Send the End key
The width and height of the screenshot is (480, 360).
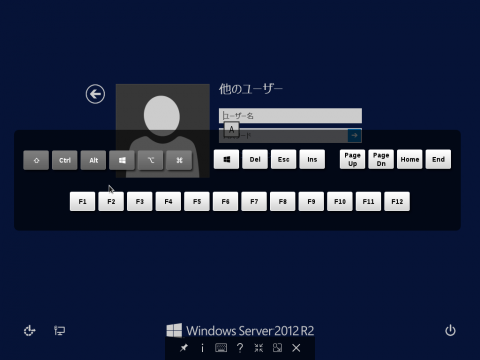438,159
